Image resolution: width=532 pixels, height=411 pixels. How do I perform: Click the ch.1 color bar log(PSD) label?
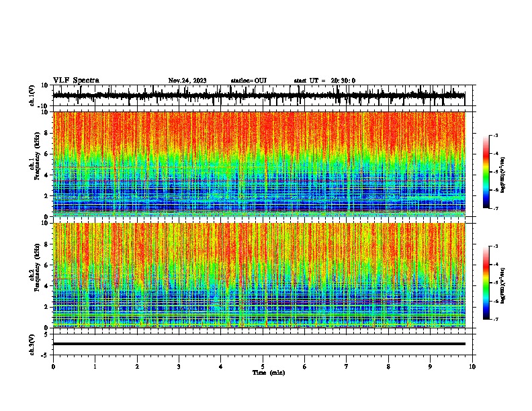tap(503, 175)
